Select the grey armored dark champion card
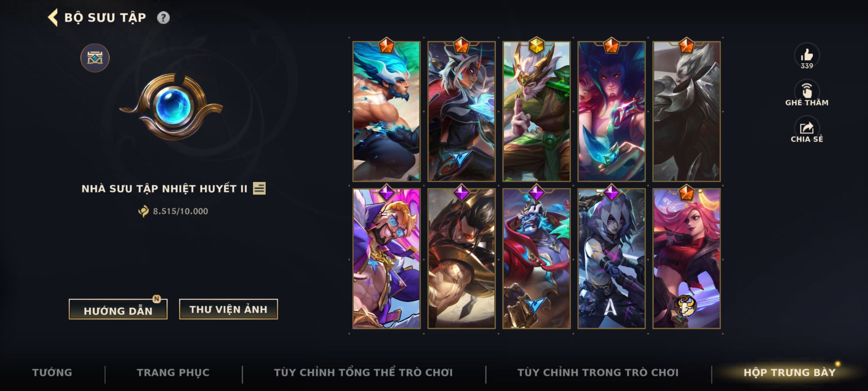Viewport: 868px width, 391px height. click(x=686, y=111)
